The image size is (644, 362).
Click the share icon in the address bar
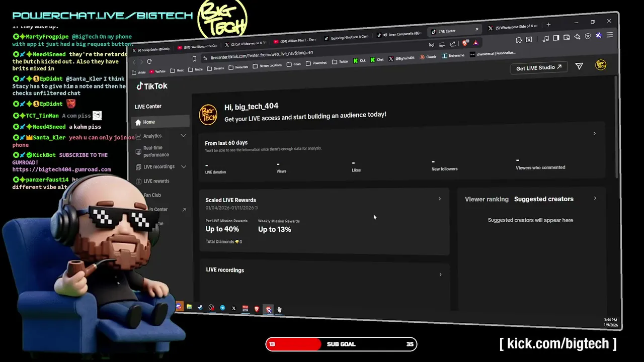[x=453, y=44]
